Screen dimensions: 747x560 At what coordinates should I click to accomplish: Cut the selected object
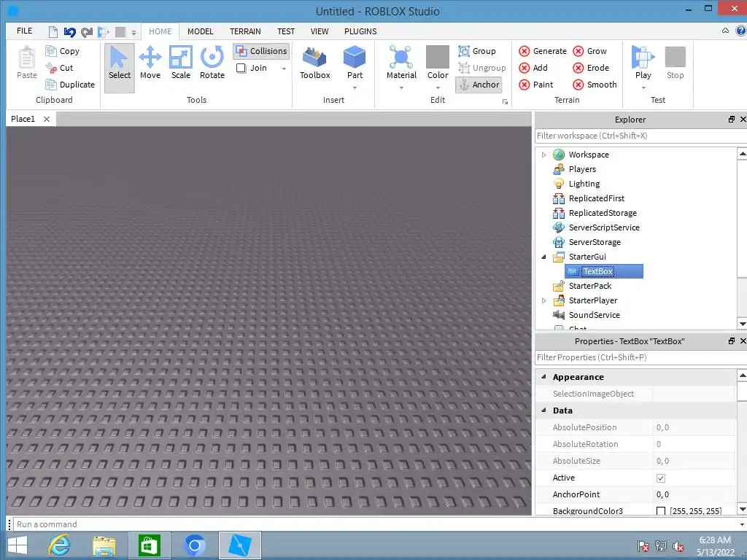pos(60,68)
